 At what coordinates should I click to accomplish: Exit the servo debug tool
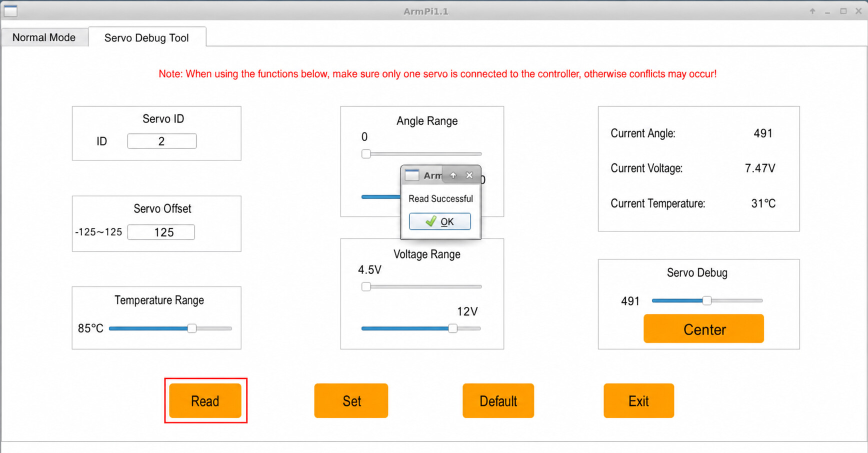click(x=639, y=401)
